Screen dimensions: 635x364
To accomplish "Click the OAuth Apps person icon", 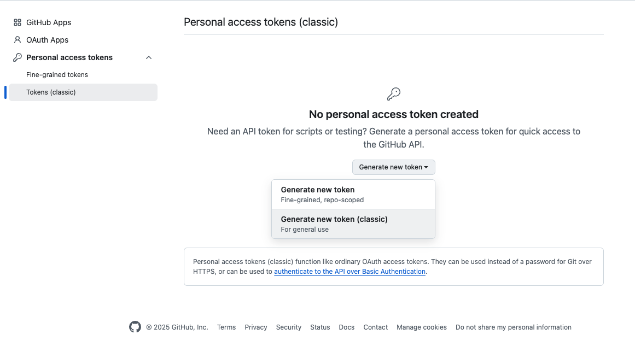I will (18, 40).
